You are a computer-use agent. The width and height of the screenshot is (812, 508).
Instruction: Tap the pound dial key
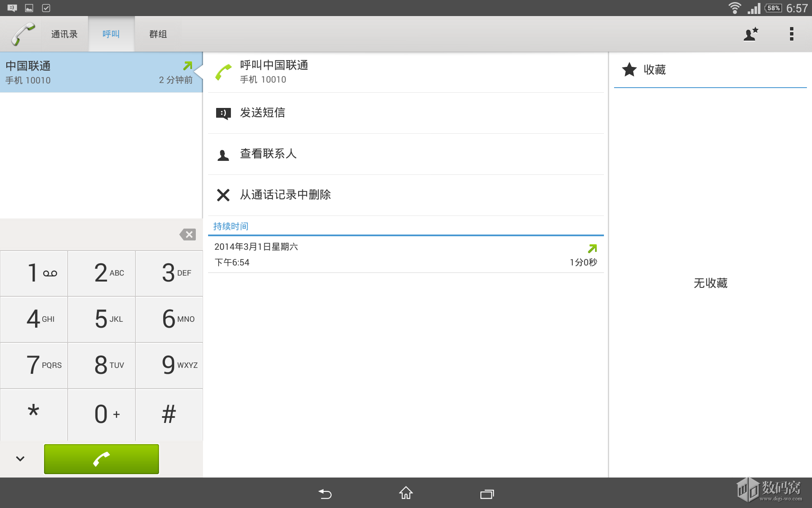(x=169, y=414)
